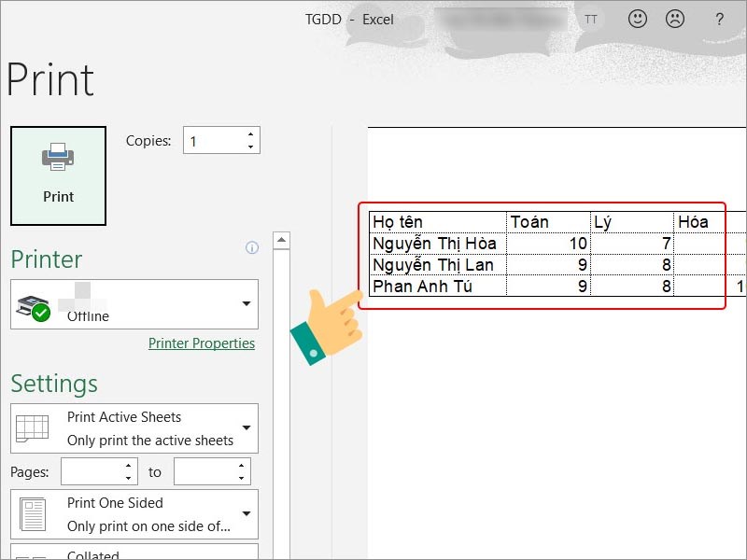Click the frowning face feedback icon
This screenshot has width=747, height=560.
tap(673, 19)
